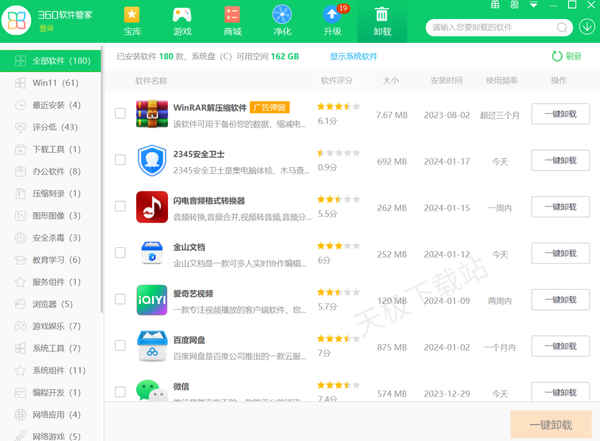600x441 pixels.
Task: Check the 闪电音频格式转换器 checkbox
Action: click(121, 206)
